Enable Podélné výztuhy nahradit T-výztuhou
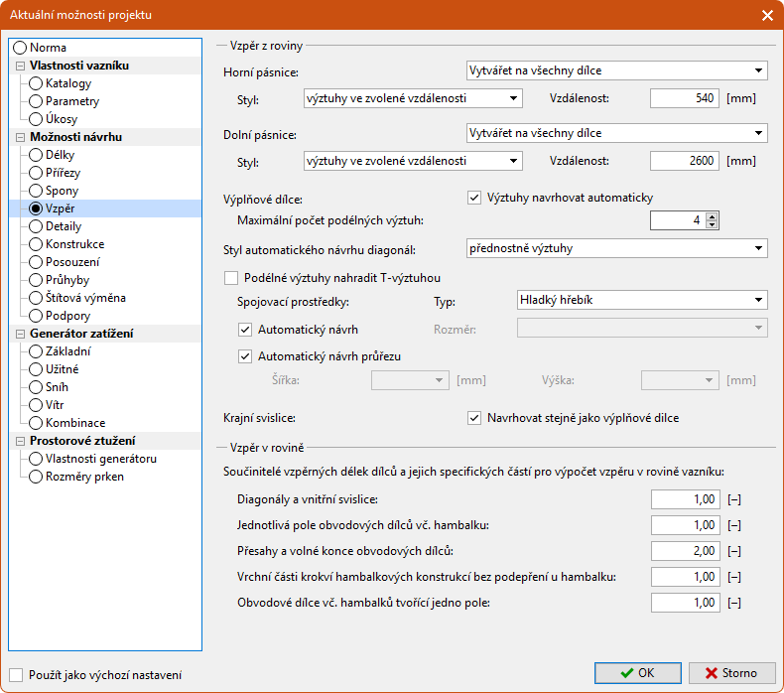This screenshot has width=784, height=693. click(232, 278)
